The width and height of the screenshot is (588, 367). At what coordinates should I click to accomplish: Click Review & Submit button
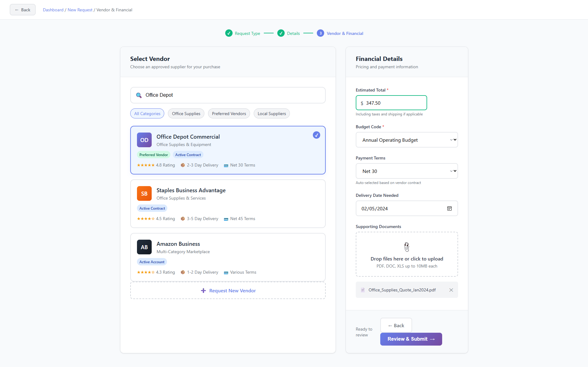click(411, 339)
